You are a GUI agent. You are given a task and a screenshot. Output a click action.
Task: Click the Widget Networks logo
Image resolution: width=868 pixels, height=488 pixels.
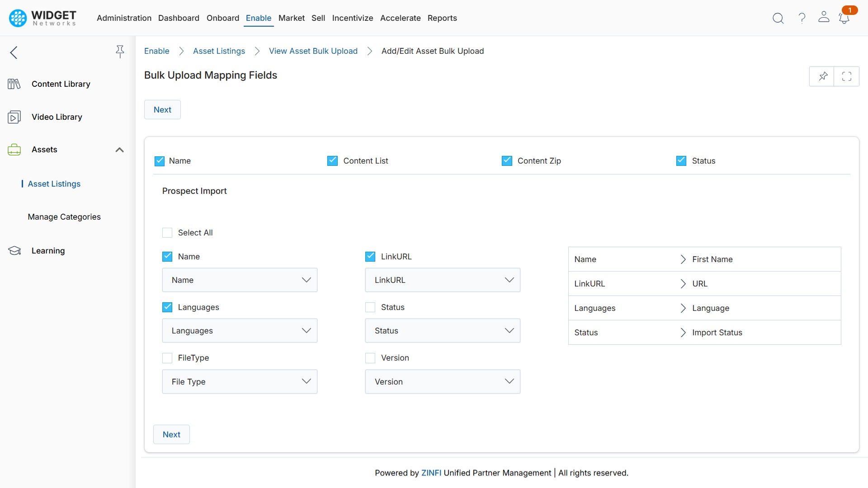point(42,18)
